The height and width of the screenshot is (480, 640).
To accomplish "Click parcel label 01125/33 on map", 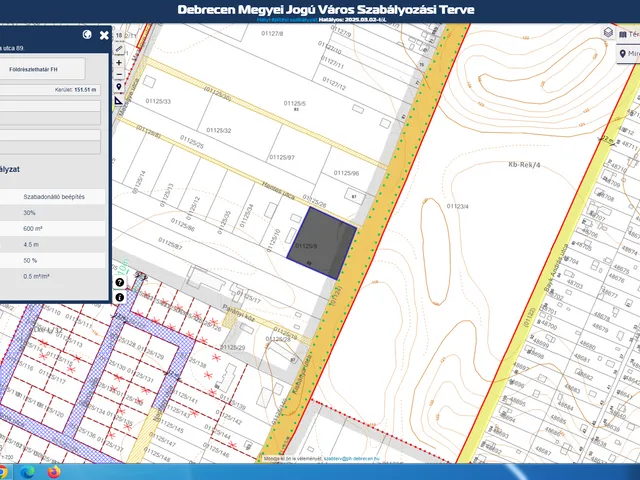I will click(x=158, y=102).
